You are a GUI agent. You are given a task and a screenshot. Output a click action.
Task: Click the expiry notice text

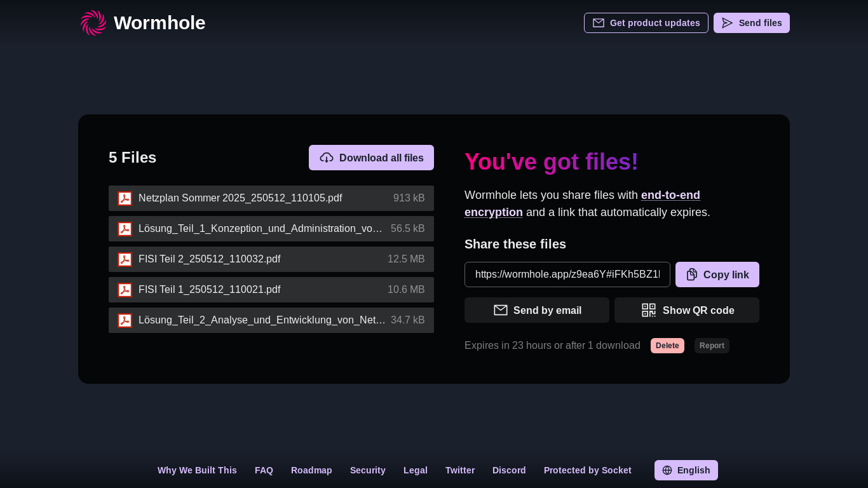pyautogui.click(x=552, y=346)
